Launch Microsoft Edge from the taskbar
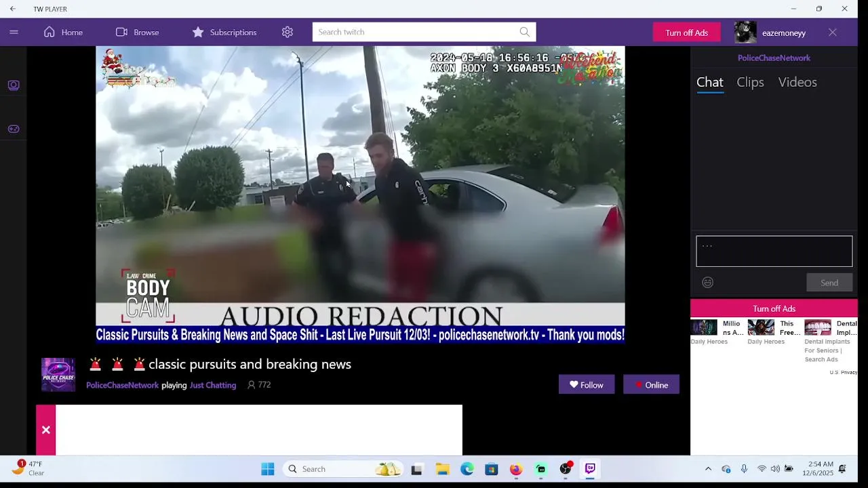This screenshot has width=868, height=488. pyautogui.click(x=467, y=469)
